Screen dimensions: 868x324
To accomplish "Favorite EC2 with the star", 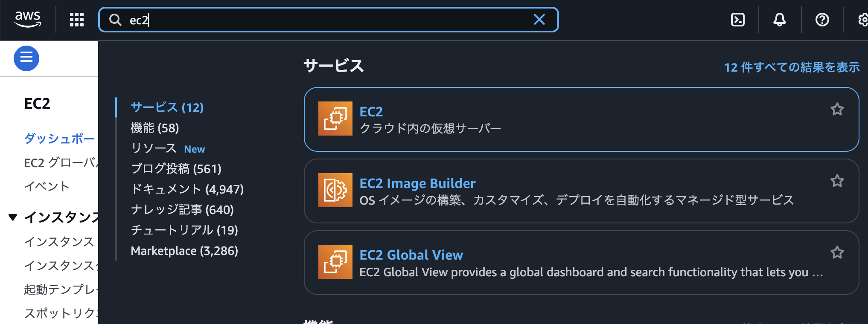I will tap(837, 110).
